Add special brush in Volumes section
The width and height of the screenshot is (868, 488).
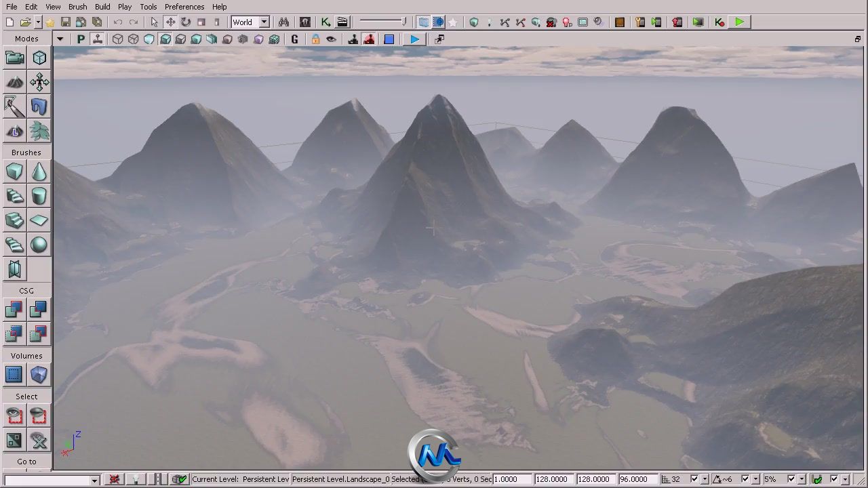point(14,375)
